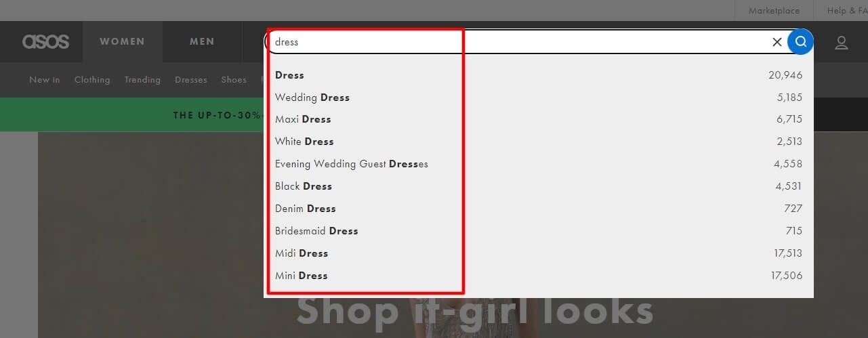Click the 5,185 result count
The width and height of the screenshot is (868, 338).
pyautogui.click(x=789, y=98)
